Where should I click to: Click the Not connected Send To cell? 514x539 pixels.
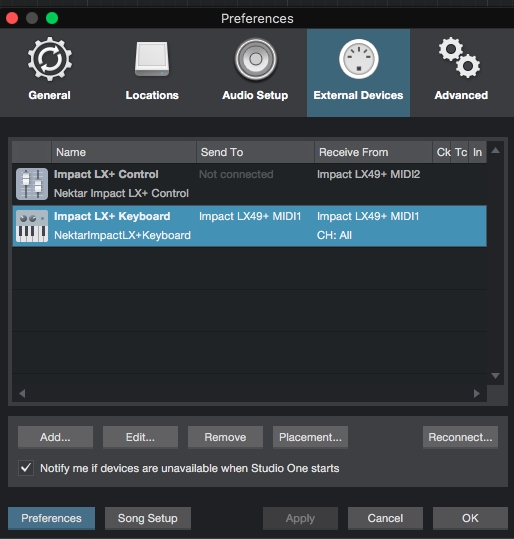236,174
